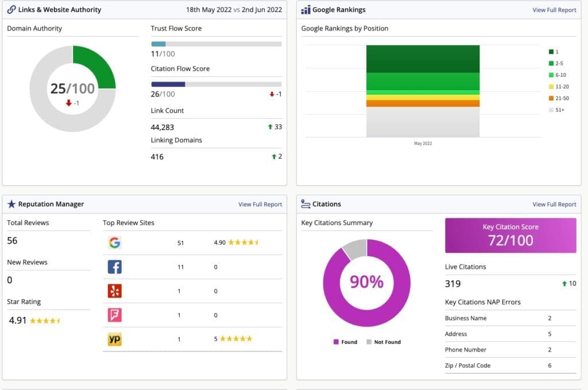The width and height of the screenshot is (588, 390).
Task: Toggle the 6-10 legend entry
Action: (x=557, y=75)
